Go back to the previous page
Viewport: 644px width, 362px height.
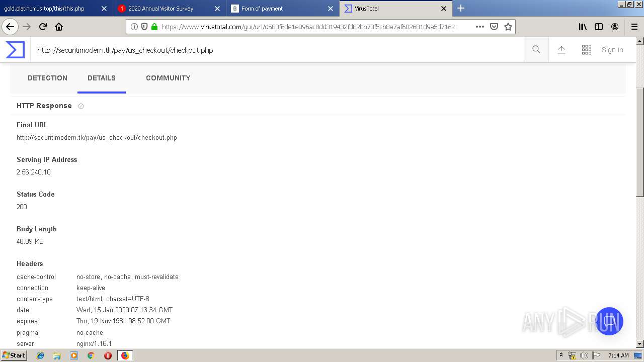(10, 27)
